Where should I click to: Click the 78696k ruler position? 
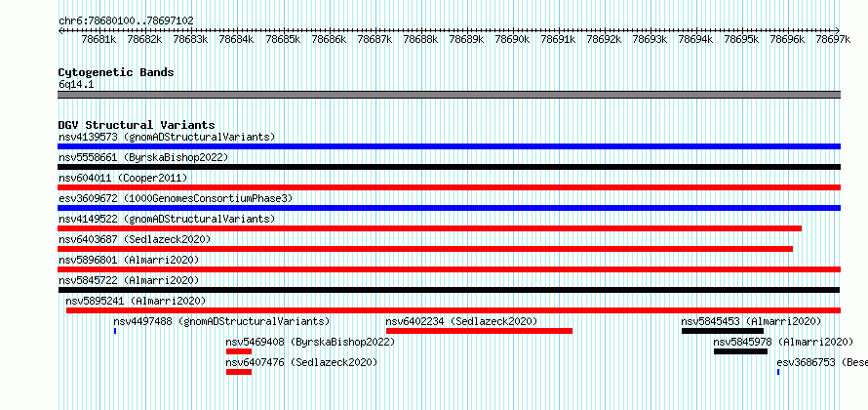coord(788,39)
